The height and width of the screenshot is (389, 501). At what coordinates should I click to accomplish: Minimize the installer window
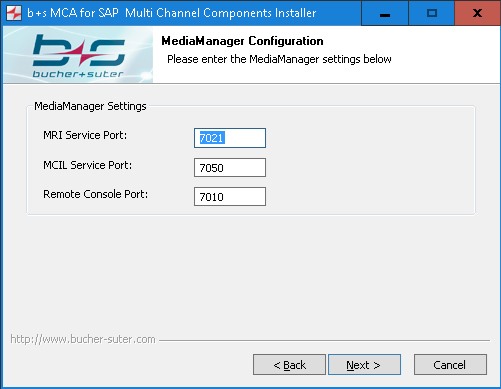(385, 13)
